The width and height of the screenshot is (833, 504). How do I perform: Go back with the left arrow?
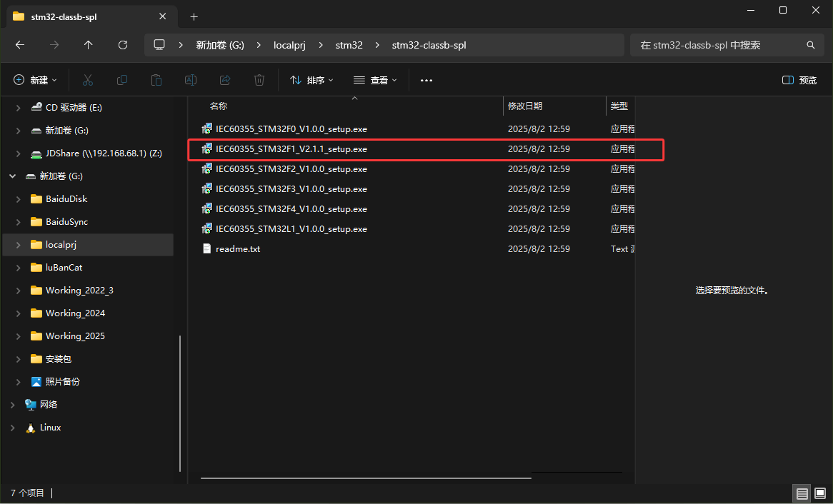coord(20,45)
